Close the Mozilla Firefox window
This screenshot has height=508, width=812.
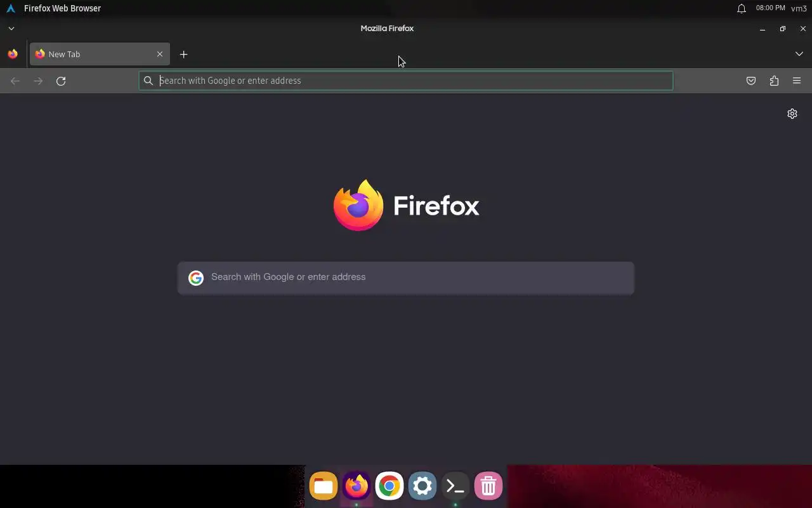click(x=803, y=29)
